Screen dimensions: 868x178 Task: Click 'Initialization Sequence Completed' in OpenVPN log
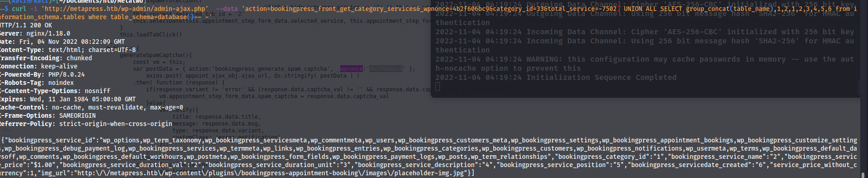pos(602,77)
